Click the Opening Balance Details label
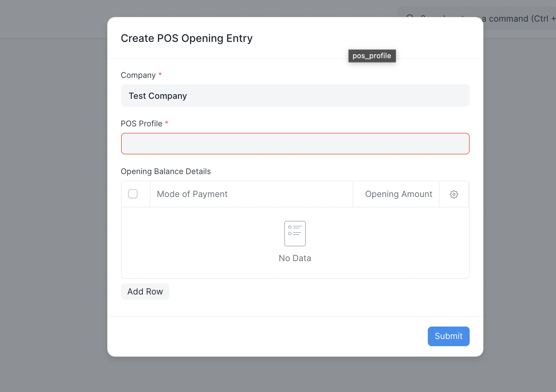The width and height of the screenshot is (556, 392). [x=166, y=171]
